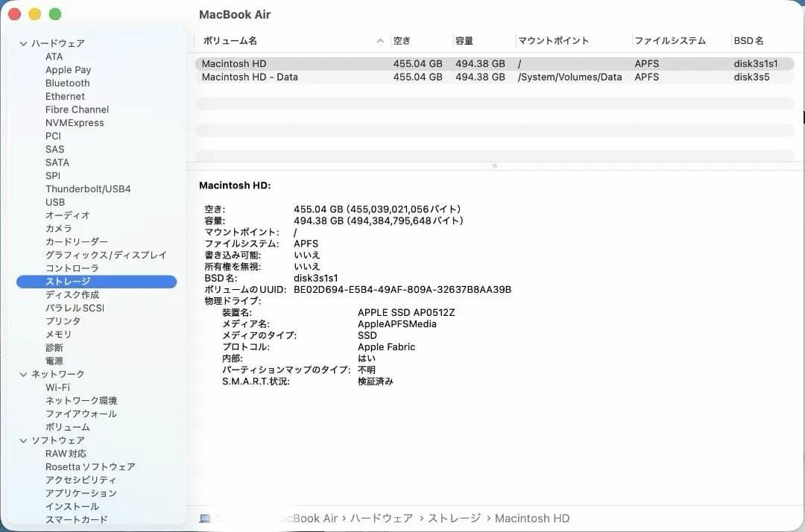Viewport: 805px width, 532px height.
Task: Collapse the ネットワーク section
Action: (x=24, y=374)
